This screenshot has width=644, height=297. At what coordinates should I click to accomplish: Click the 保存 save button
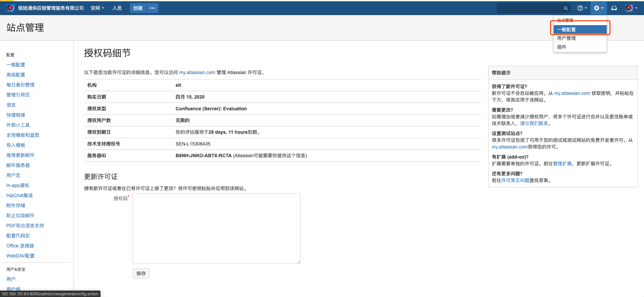coord(141,274)
